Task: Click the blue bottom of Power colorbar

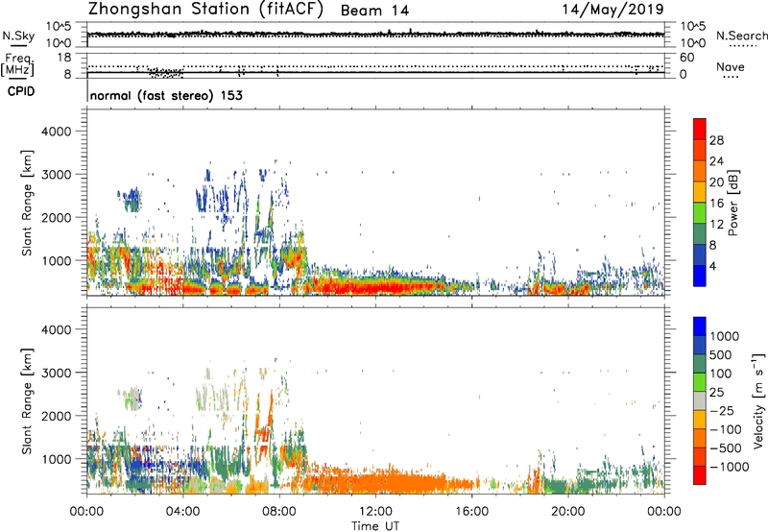Action: tap(700, 276)
